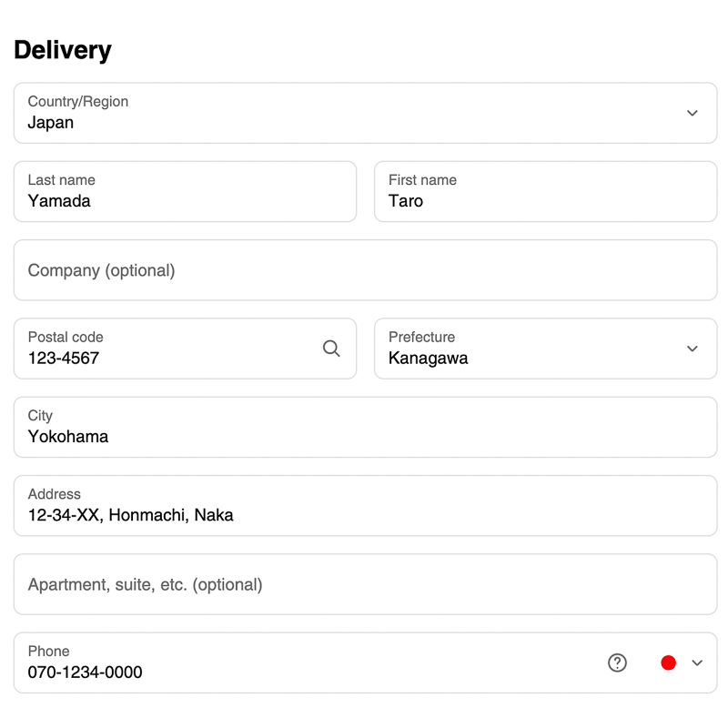Click the Japan flag red circle icon
The height and width of the screenshot is (728, 728).
668,662
